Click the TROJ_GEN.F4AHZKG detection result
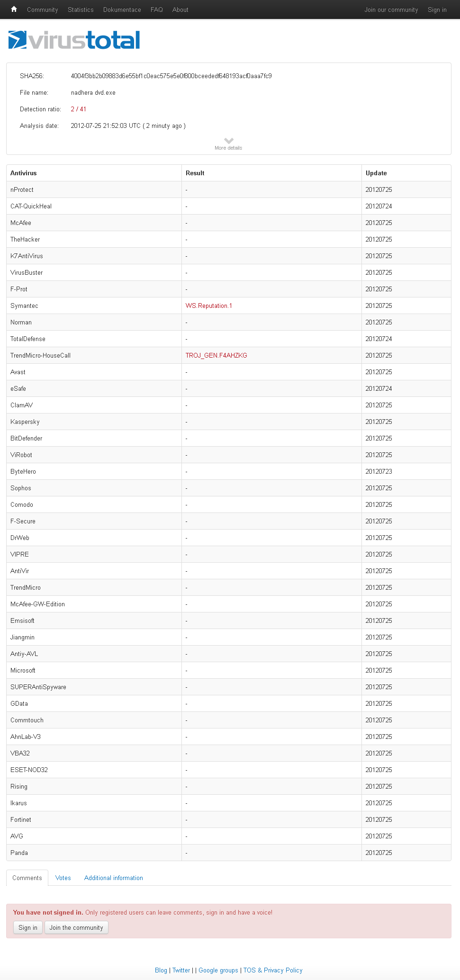The width and height of the screenshot is (460, 980). 216,355
